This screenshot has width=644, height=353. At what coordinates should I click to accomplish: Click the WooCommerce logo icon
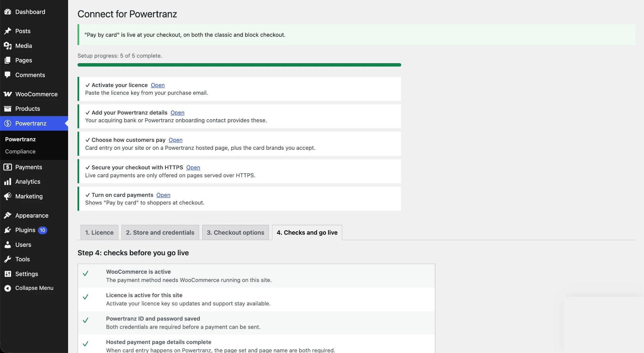[x=8, y=94]
